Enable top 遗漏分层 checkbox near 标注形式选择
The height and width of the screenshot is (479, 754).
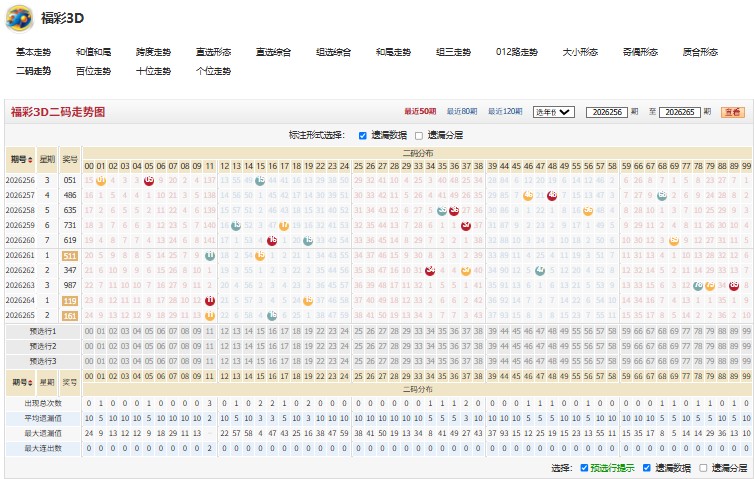[x=419, y=136]
